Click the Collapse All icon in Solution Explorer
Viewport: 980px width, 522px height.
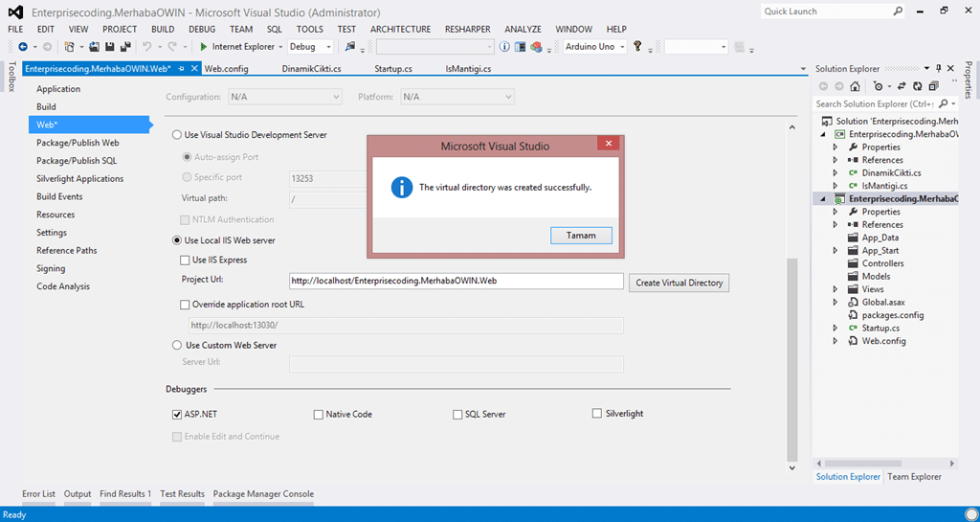pyautogui.click(x=934, y=86)
